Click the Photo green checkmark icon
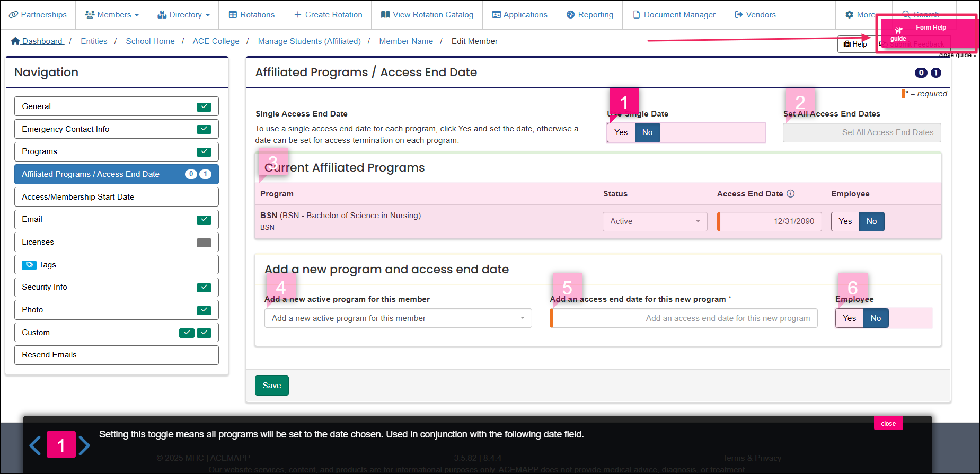 coord(204,310)
